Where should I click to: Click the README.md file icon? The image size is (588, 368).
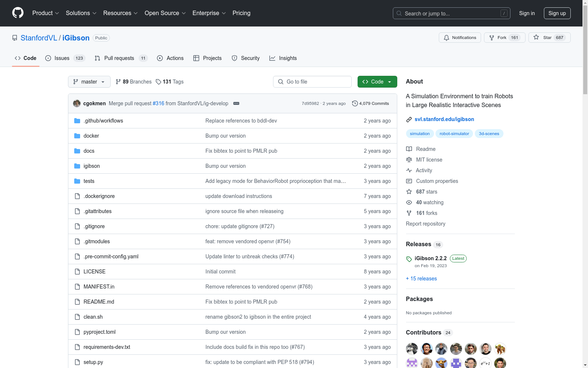point(77,302)
